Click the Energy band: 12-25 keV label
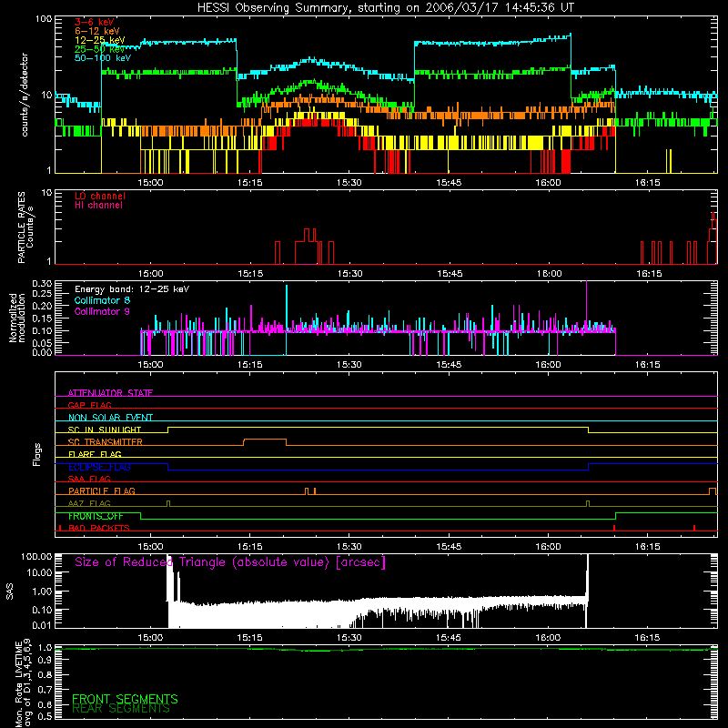 click(x=132, y=289)
